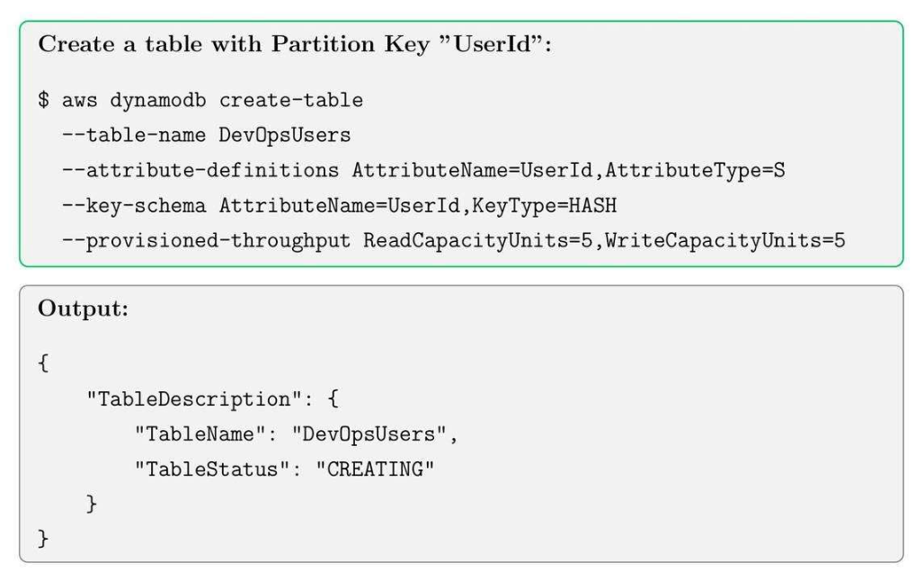This screenshot has width=924, height=581.
Task: Click the "CREATING" status value
Action: [375, 469]
